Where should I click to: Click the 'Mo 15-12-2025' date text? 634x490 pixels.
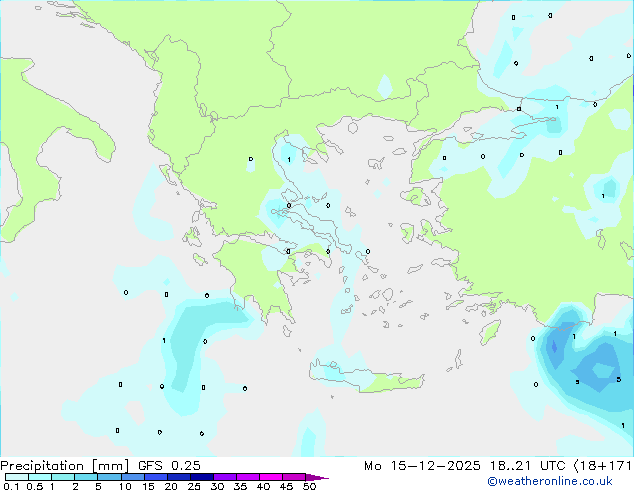[x=422, y=466]
